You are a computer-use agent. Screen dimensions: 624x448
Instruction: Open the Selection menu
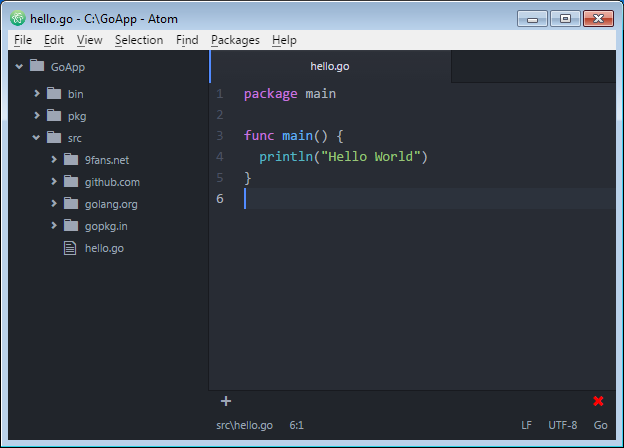pos(138,40)
